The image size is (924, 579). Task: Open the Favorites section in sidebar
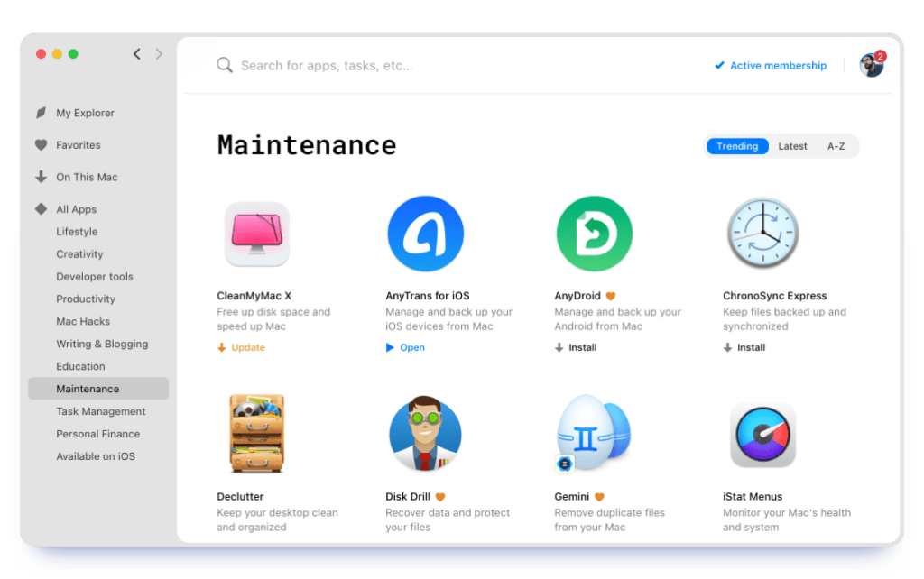click(78, 145)
